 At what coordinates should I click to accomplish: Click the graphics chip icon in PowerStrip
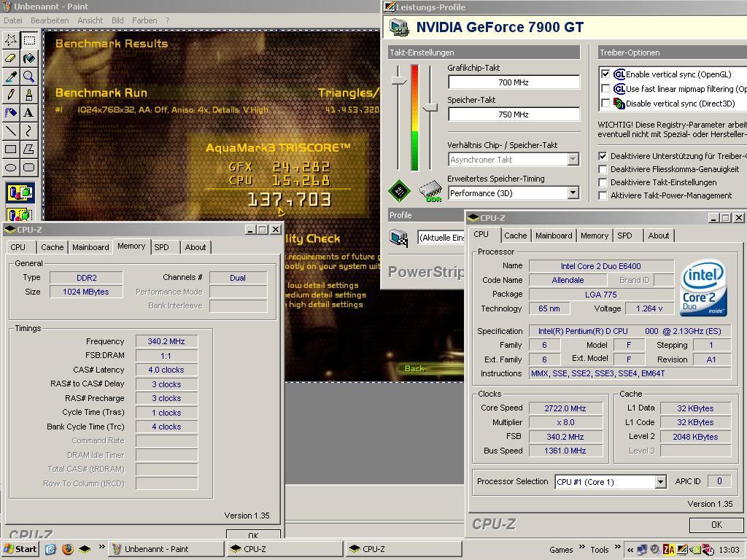(399, 190)
